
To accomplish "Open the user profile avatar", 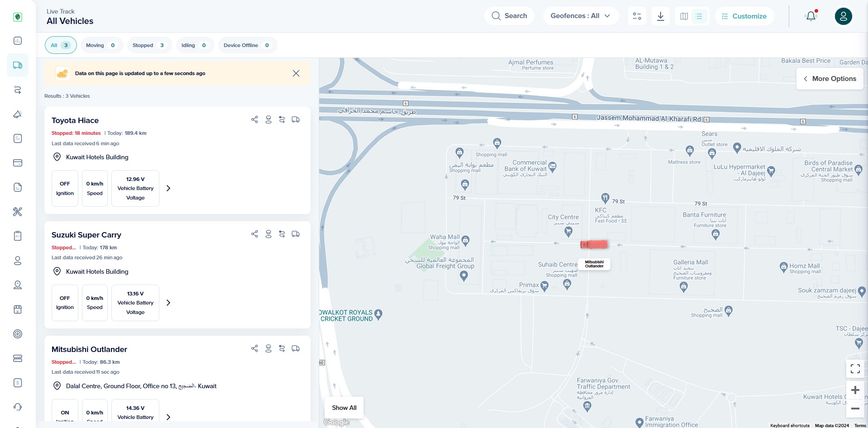I will pyautogui.click(x=844, y=16).
